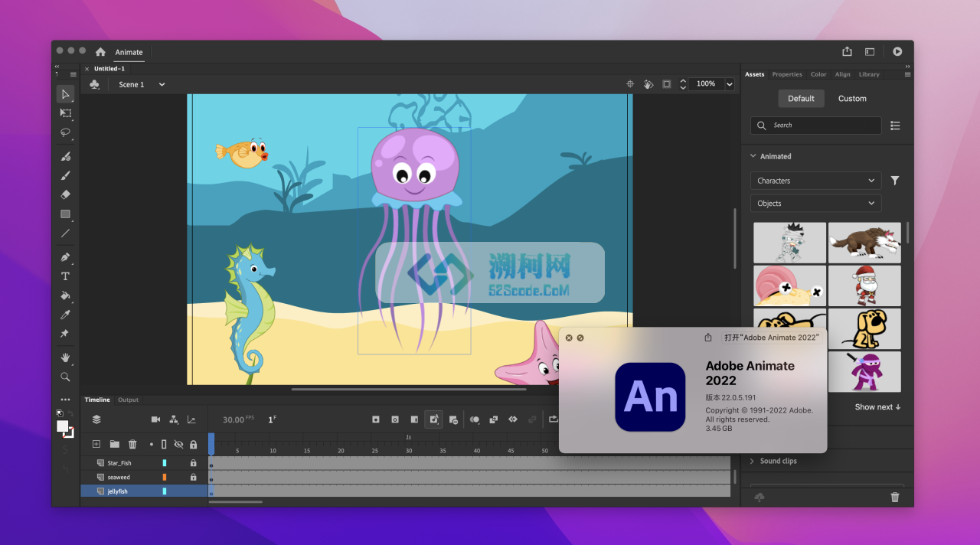The height and width of the screenshot is (545, 980).
Task: Switch to the Assets tab
Action: coord(755,74)
